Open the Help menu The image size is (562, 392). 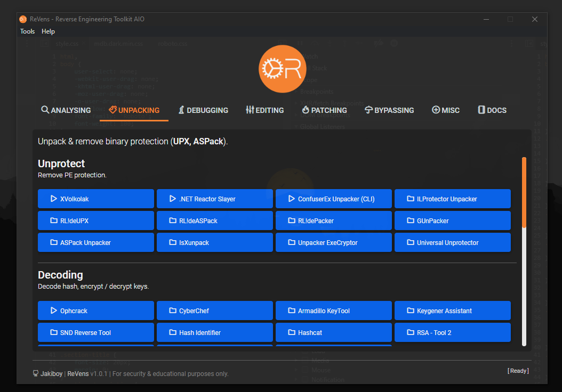[x=48, y=31]
